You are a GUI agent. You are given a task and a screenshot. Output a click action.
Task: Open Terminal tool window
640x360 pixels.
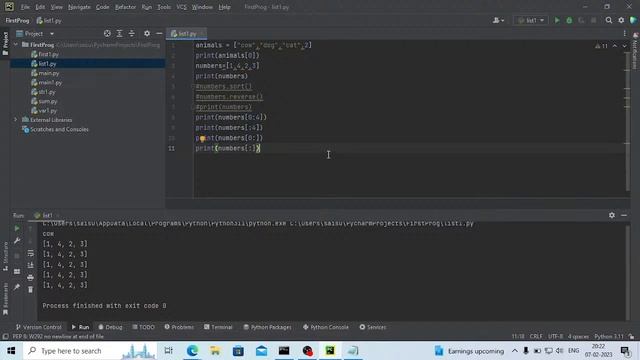(218, 327)
